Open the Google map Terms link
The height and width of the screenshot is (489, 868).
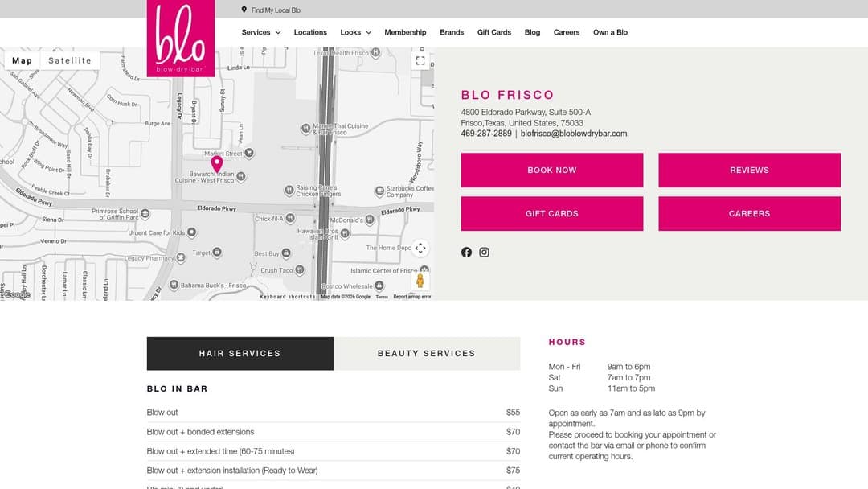[382, 297]
